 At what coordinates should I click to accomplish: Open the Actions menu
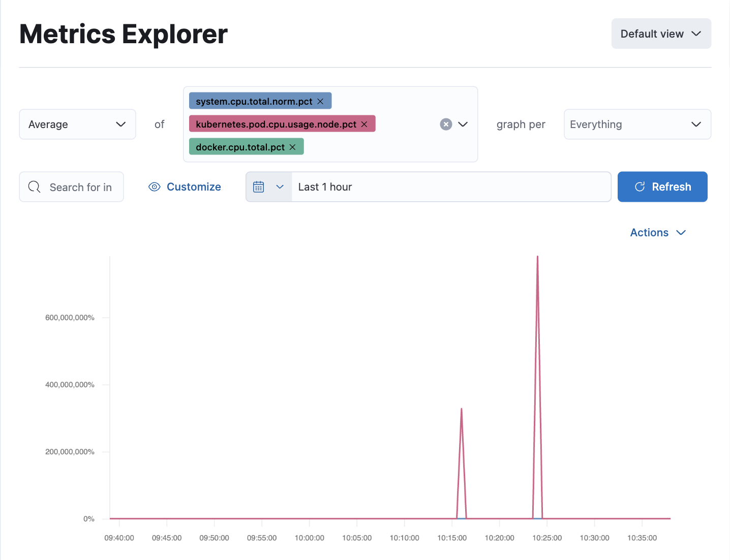click(x=658, y=233)
